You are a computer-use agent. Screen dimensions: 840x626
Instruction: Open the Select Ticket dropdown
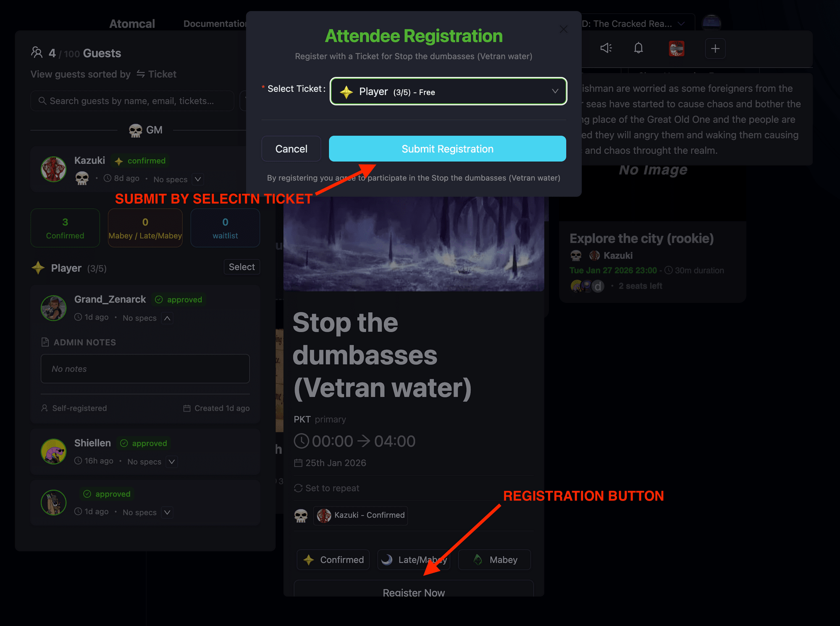(448, 92)
